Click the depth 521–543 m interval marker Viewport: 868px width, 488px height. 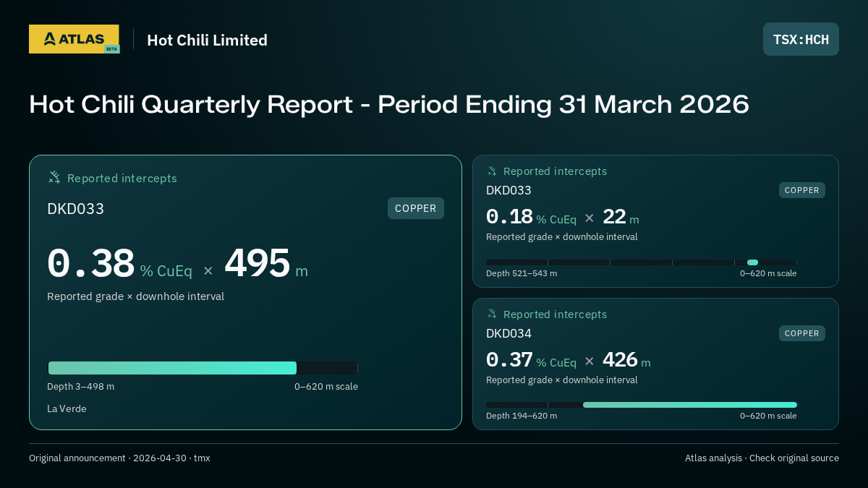tap(752, 262)
